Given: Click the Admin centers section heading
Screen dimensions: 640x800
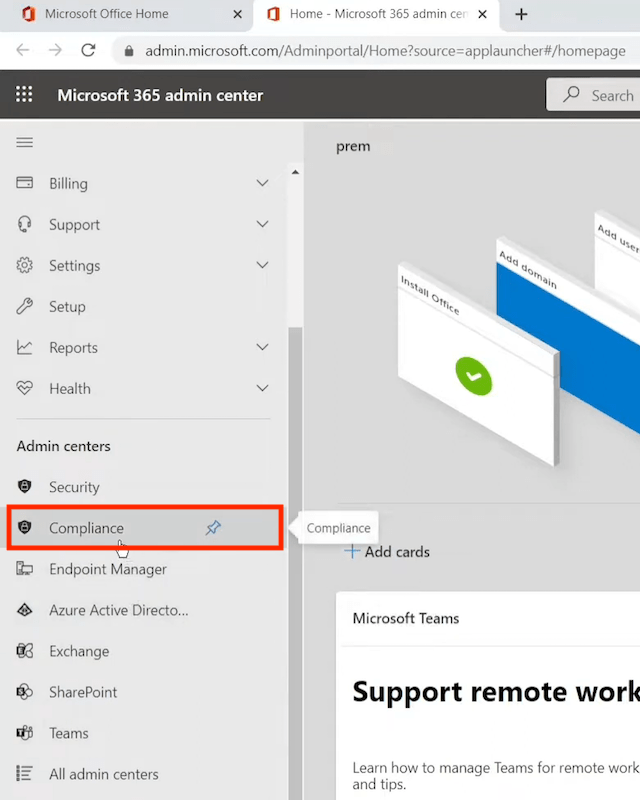Looking at the screenshot, I should click(x=63, y=446).
